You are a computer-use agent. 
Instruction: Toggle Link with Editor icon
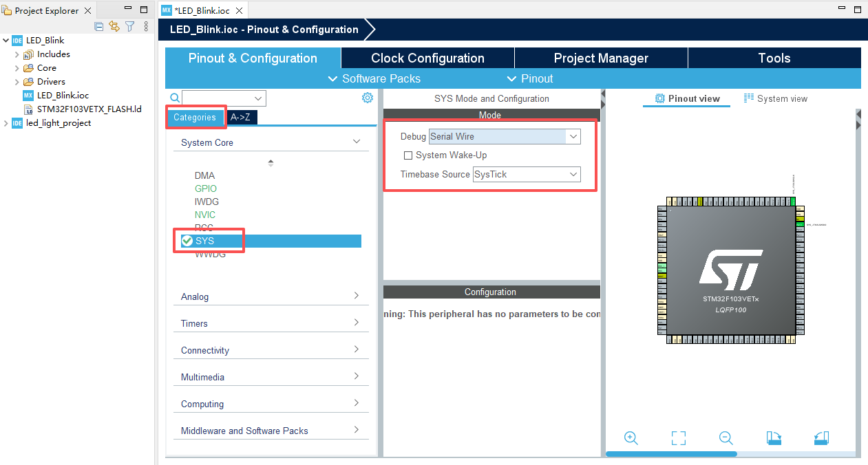point(114,27)
